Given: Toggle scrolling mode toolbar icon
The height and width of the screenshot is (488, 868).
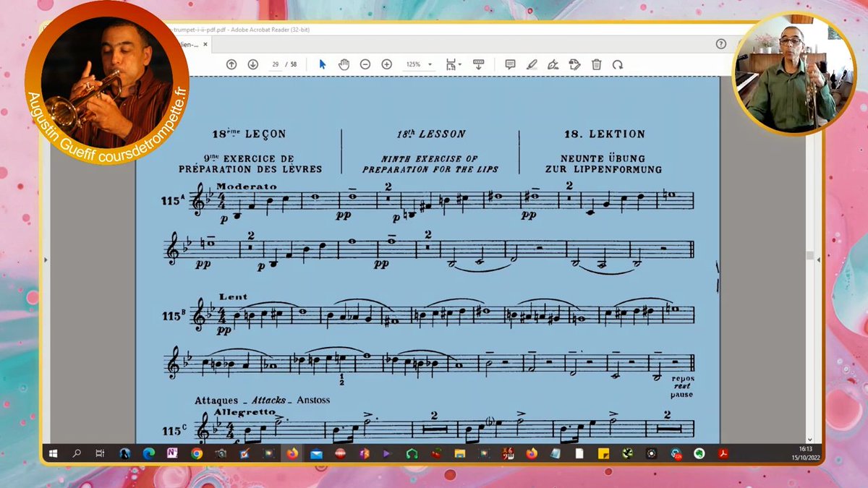Looking at the screenshot, I should point(478,64).
